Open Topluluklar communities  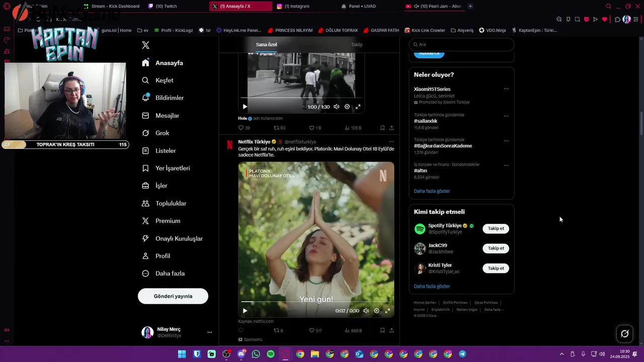tap(165, 204)
